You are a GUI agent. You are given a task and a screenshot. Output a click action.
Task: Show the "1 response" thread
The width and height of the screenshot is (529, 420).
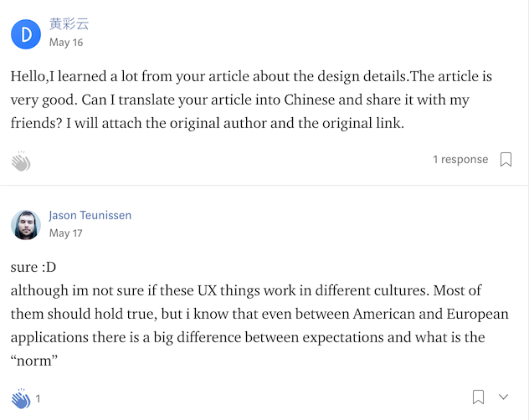[460, 160]
